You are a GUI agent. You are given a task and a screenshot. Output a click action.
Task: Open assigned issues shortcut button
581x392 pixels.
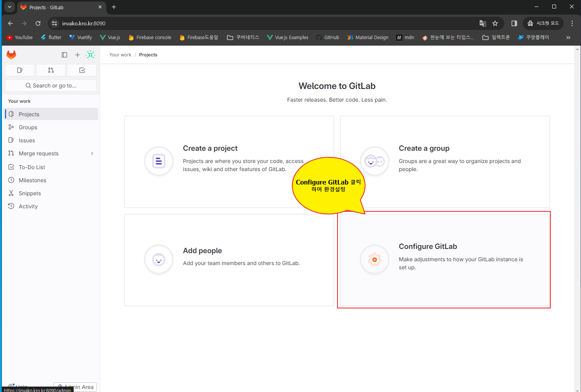(x=20, y=70)
